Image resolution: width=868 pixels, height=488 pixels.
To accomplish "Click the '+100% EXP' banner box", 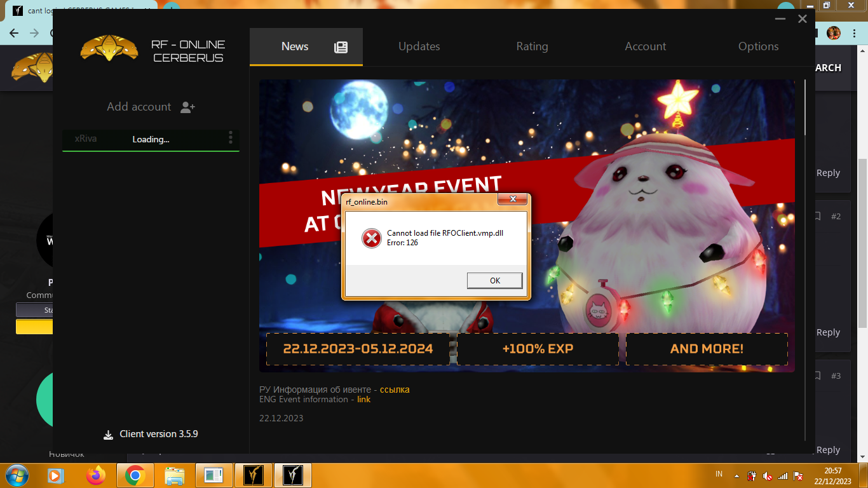I will click(x=538, y=349).
